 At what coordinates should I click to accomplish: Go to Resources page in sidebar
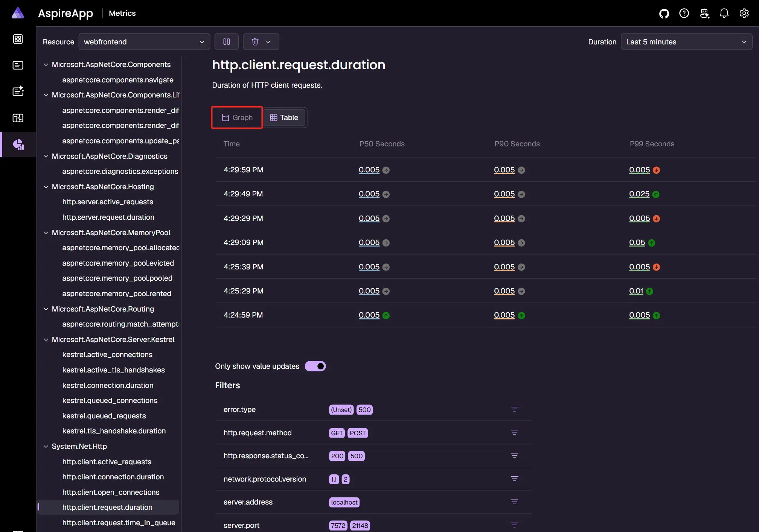click(18, 39)
